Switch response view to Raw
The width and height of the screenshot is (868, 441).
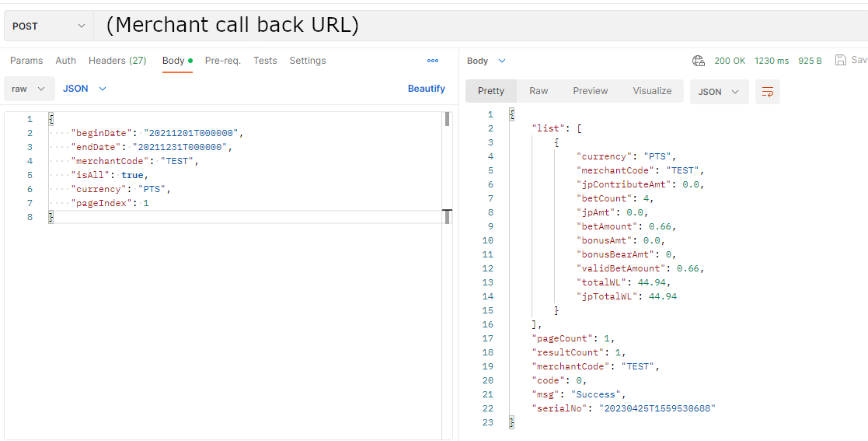pos(539,91)
